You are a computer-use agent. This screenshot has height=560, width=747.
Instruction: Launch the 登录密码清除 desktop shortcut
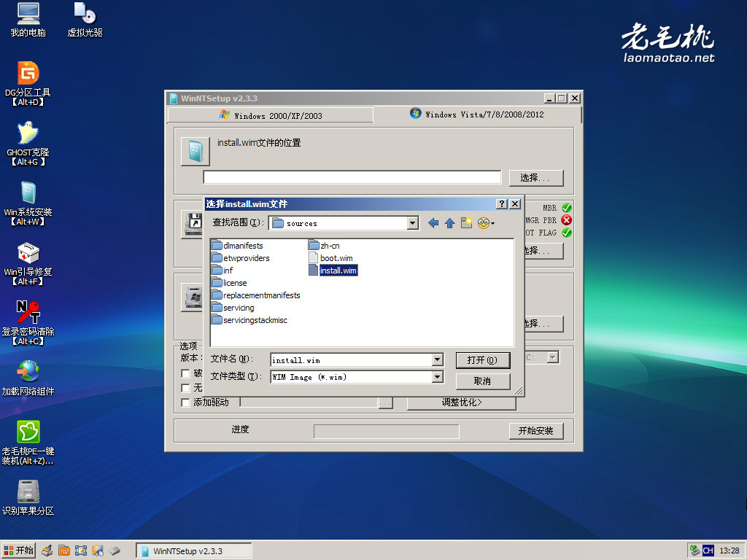[x=28, y=323]
